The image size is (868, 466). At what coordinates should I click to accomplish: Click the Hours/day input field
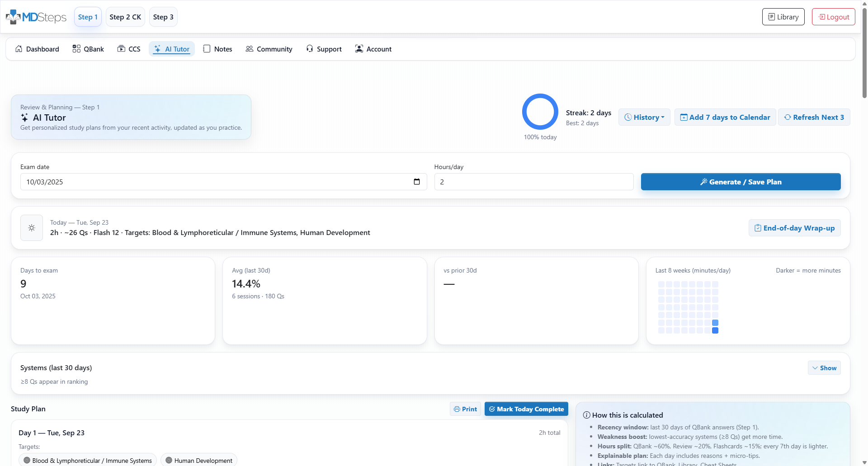point(533,182)
